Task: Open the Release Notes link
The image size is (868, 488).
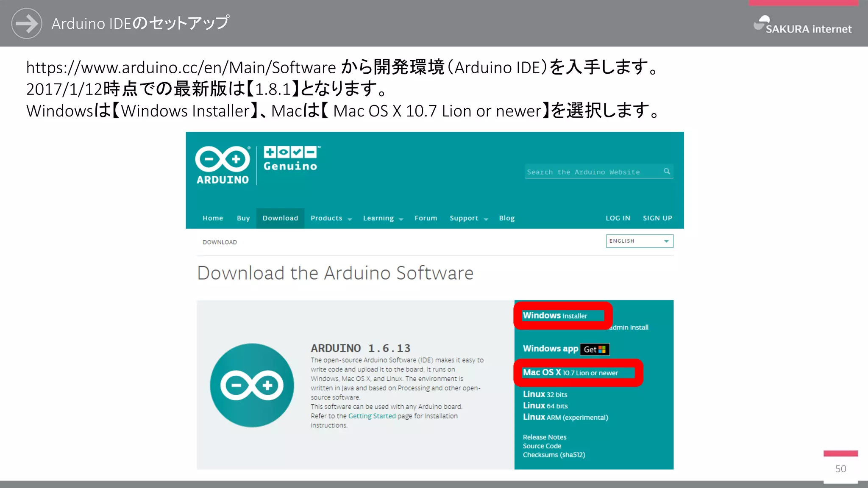Action: [545, 437]
